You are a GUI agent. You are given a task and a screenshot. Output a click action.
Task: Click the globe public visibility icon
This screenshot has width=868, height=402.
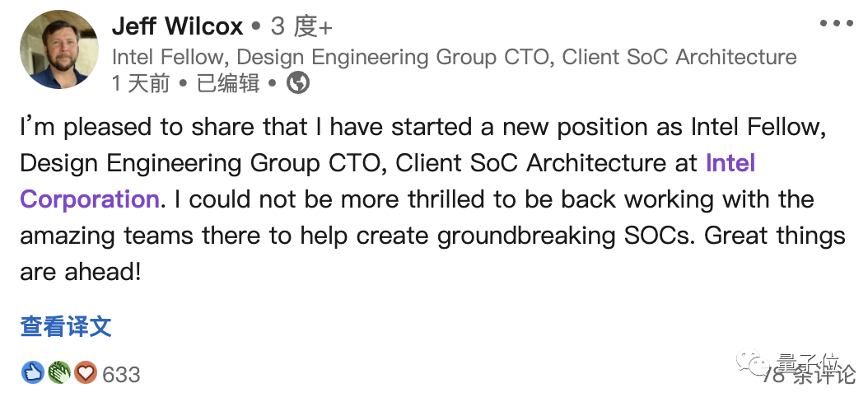pyautogui.click(x=297, y=82)
